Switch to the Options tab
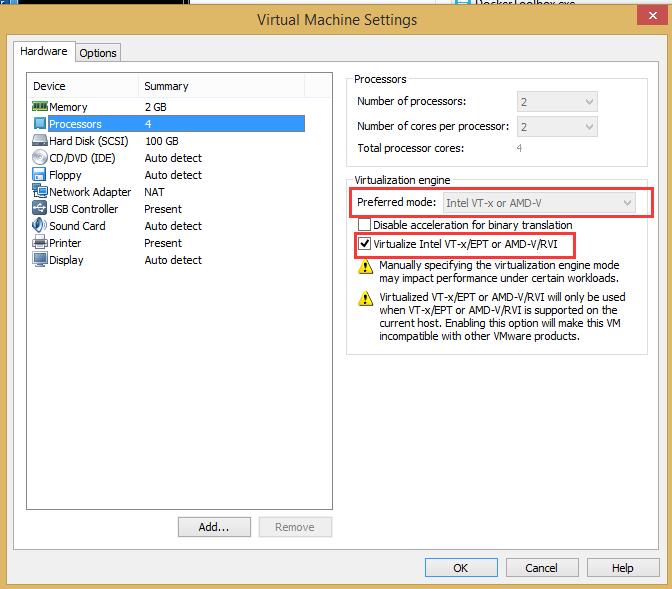This screenshot has width=672, height=589. click(x=98, y=53)
